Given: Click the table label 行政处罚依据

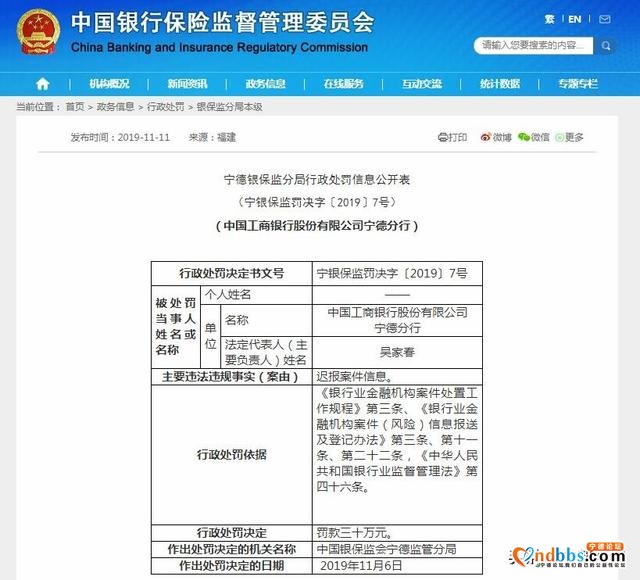Looking at the screenshot, I should point(231,455).
